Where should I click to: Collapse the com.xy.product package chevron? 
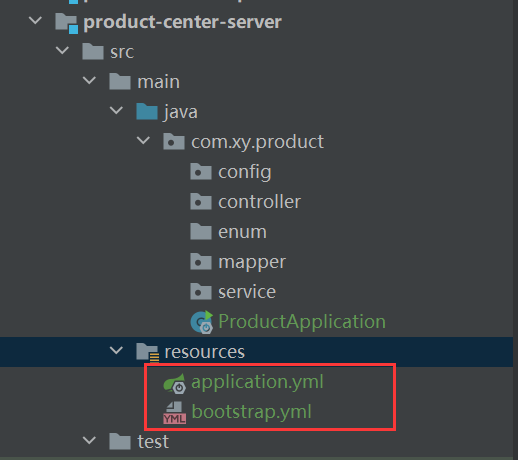click(x=143, y=140)
